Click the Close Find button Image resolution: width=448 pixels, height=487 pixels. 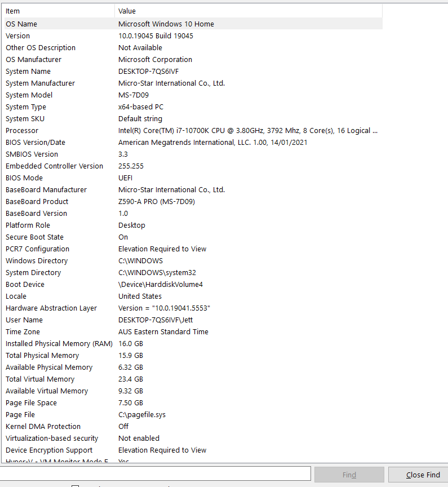[419, 475]
